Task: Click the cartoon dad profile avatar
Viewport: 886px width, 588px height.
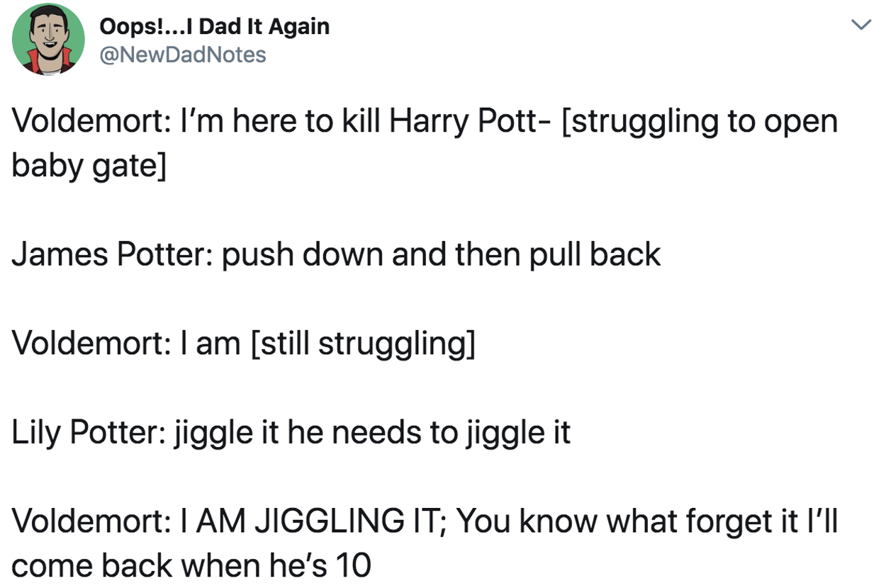Action: [48, 40]
